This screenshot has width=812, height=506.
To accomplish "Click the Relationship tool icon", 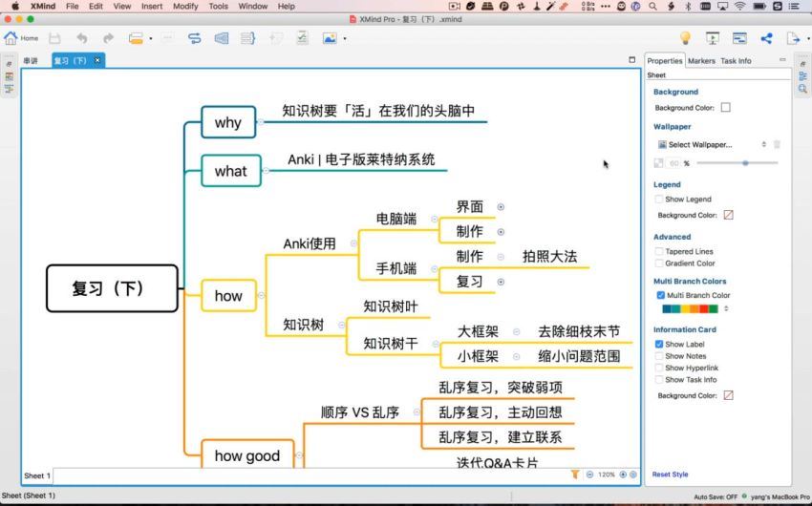I will coord(194,38).
